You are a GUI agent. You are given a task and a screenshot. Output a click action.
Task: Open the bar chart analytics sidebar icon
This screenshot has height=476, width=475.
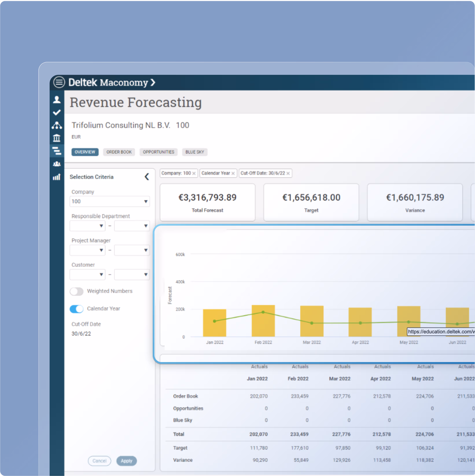pyautogui.click(x=57, y=177)
